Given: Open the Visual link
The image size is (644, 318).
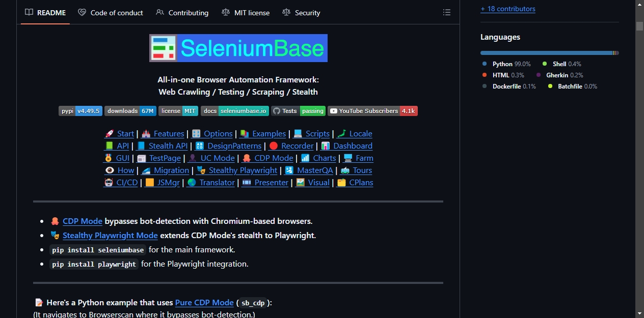Looking at the screenshot, I should pyautogui.click(x=312, y=183).
